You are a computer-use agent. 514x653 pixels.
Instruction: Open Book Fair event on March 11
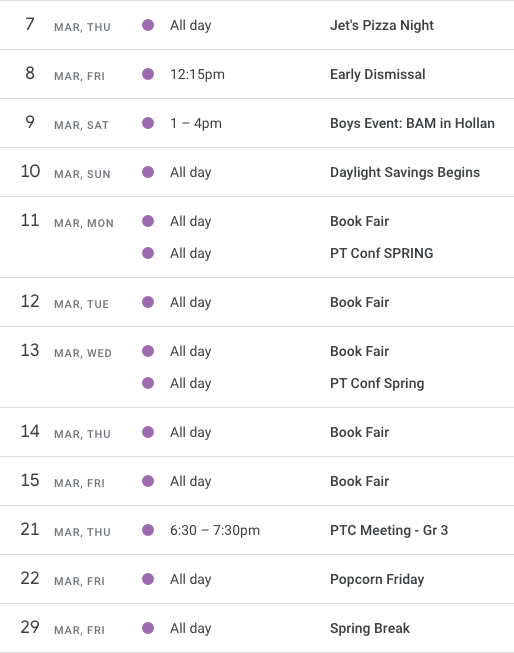tap(359, 221)
